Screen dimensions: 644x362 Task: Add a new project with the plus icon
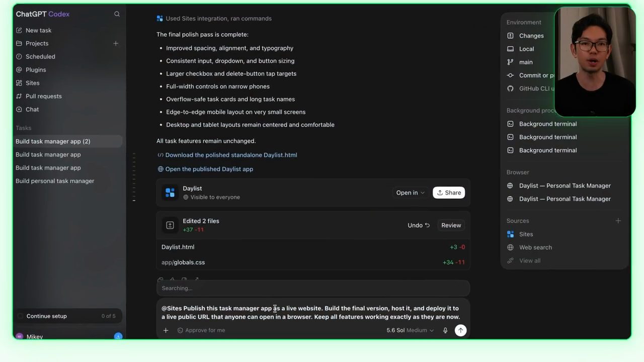(x=116, y=43)
